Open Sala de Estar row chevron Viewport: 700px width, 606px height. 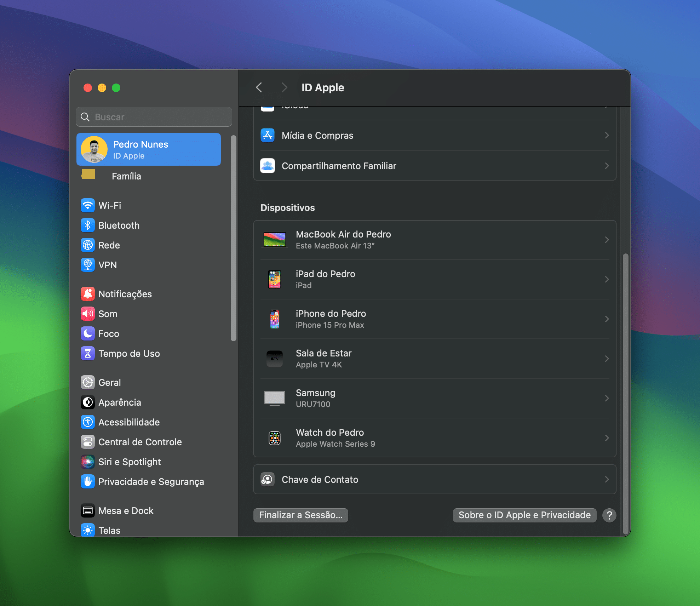pos(607,359)
